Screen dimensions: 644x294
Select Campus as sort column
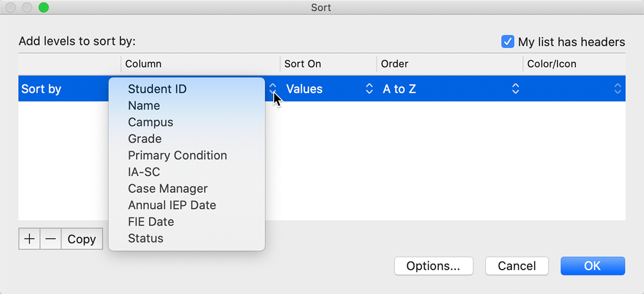[150, 123]
